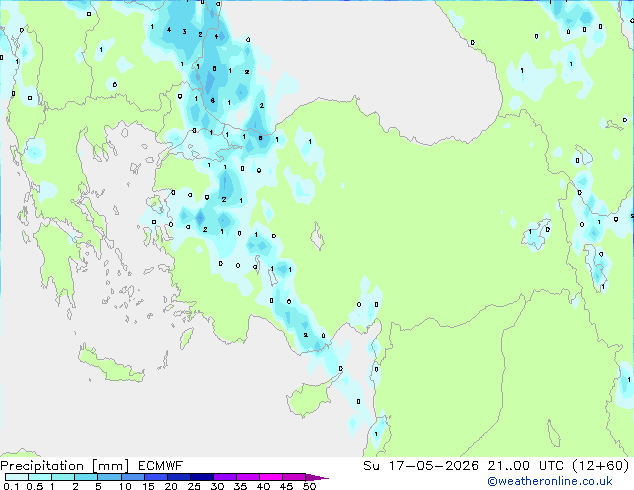Viewport: 634px width, 490px height.
Task: Click the '20' legend scale label
Action: tap(171, 486)
